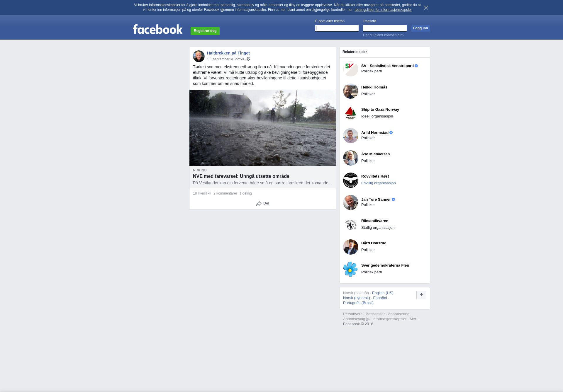Image resolution: width=563 pixels, height=392 pixels.
Task: Switch language to English (US)
Action: click(x=383, y=293)
